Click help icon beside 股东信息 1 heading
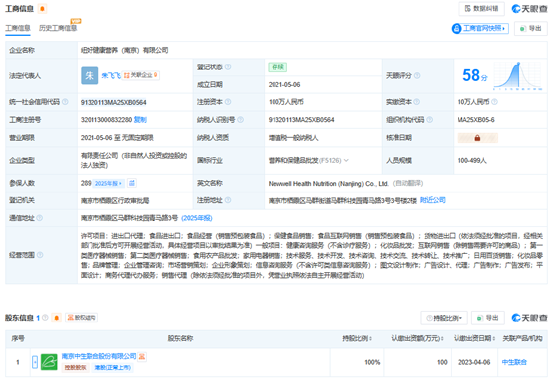This screenshot has width=550, height=386. click(45, 318)
